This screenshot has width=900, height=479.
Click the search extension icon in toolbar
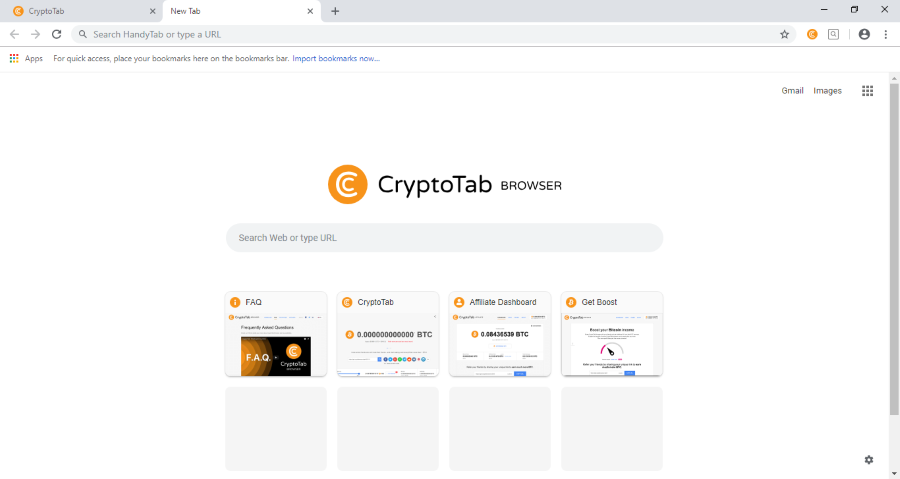click(x=833, y=34)
